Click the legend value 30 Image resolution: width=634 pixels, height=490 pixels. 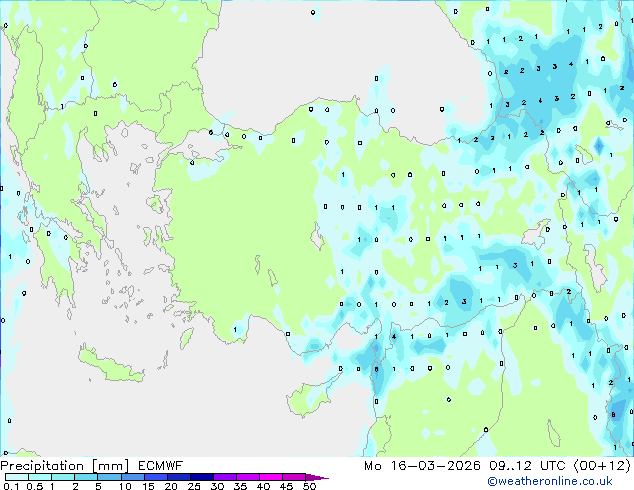click(x=217, y=486)
